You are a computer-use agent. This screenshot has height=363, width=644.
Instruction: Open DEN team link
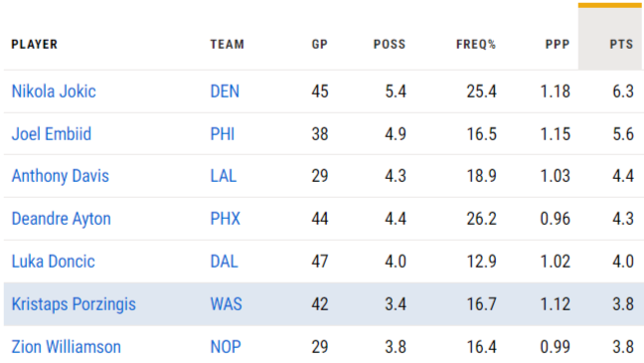point(225,91)
